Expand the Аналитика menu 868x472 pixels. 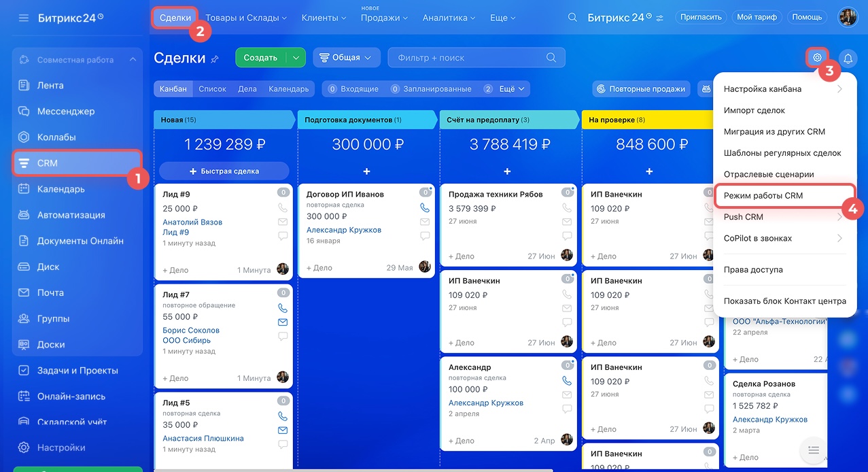point(450,18)
